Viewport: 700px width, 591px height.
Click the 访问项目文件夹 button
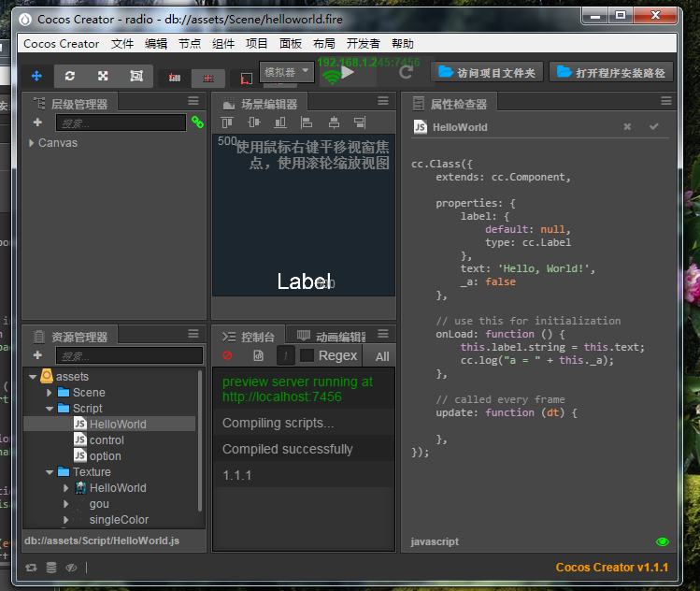tap(487, 72)
